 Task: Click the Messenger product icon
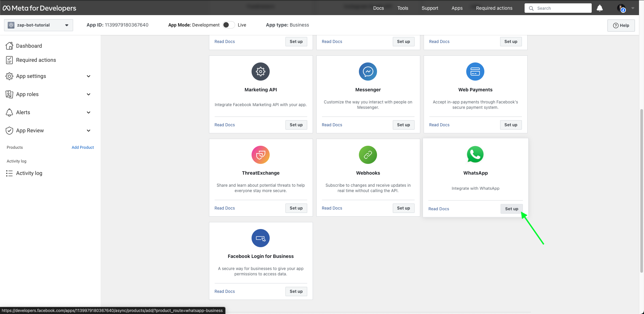click(x=368, y=72)
